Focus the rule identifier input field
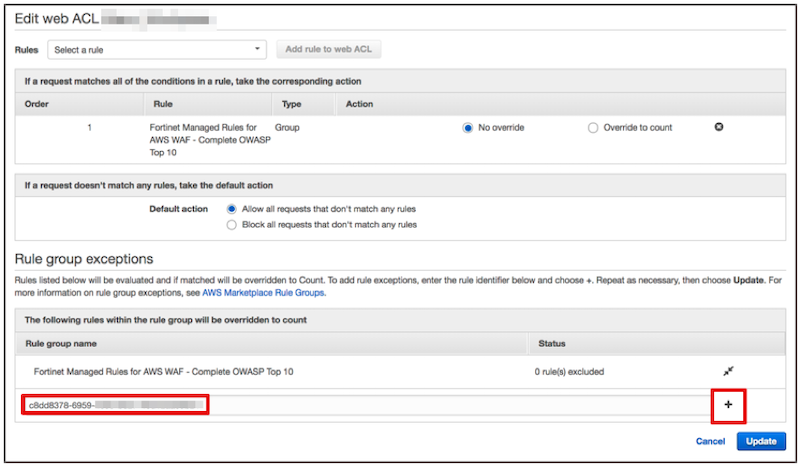Viewport: 800px width, 466px height. 114,405
